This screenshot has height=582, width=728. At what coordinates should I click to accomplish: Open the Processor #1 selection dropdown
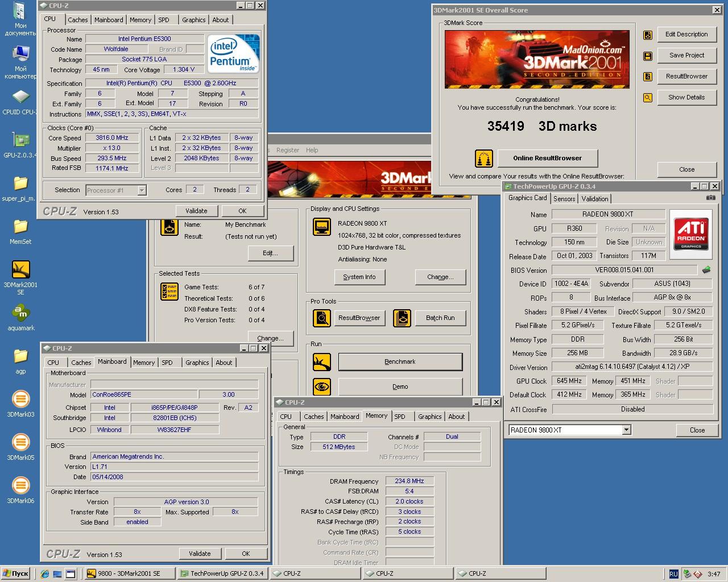click(142, 190)
